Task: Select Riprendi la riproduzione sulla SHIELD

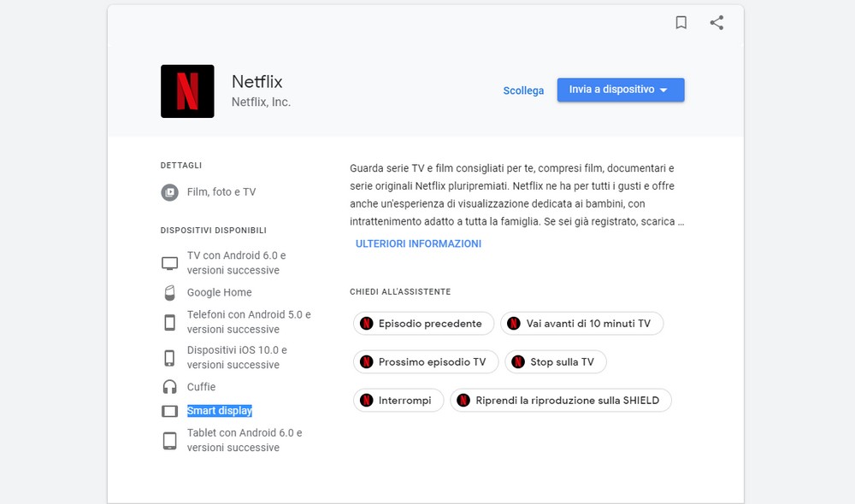Action: coord(561,401)
